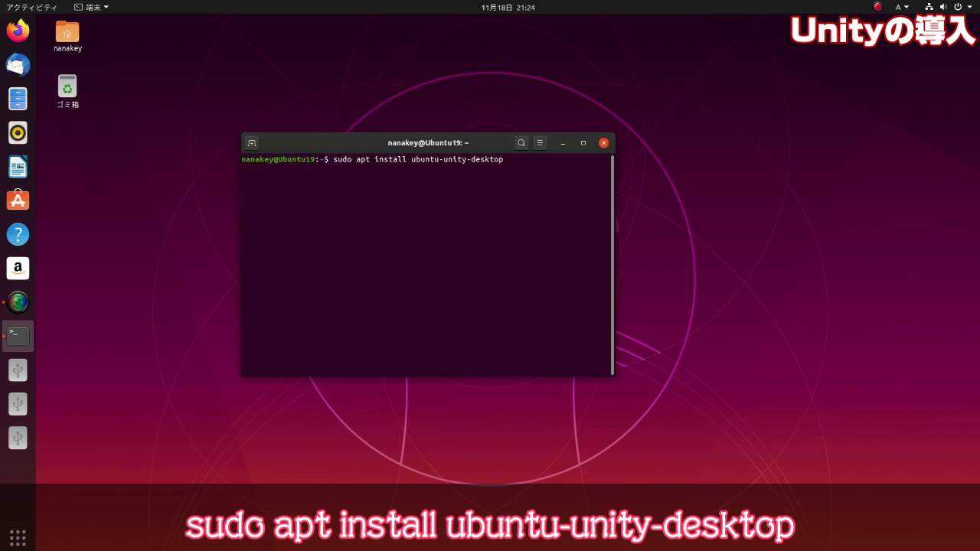This screenshot has width=980, height=551.
Task: Open the Help application icon
Action: point(18,233)
